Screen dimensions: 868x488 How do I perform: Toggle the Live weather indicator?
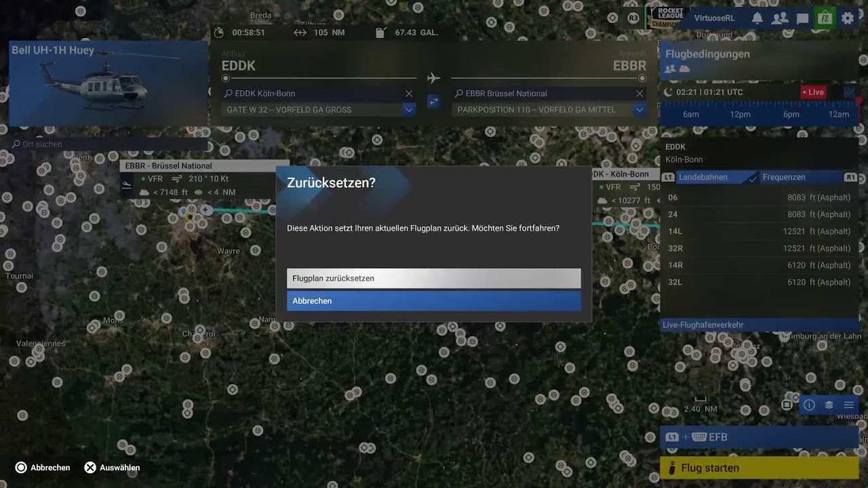tap(813, 92)
